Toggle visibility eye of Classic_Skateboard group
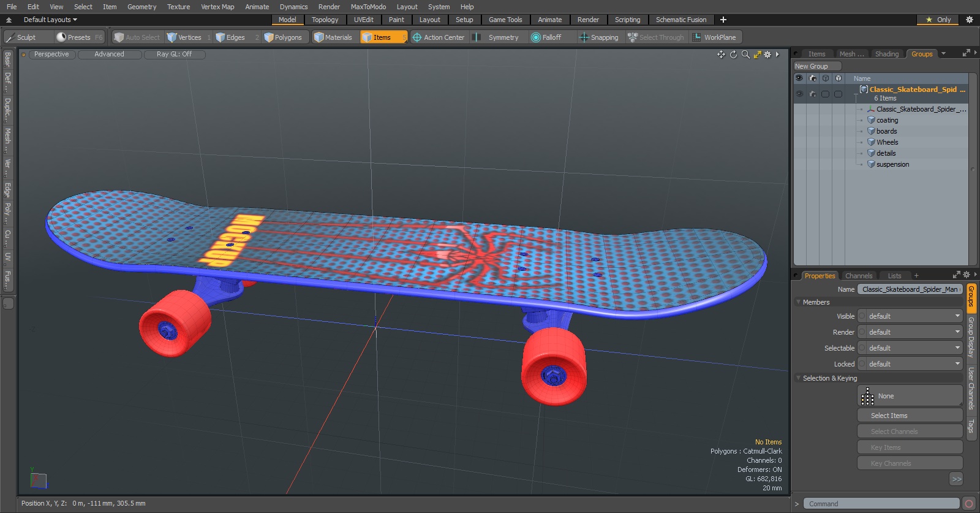Viewport: 980px width, 513px height. [x=799, y=94]
